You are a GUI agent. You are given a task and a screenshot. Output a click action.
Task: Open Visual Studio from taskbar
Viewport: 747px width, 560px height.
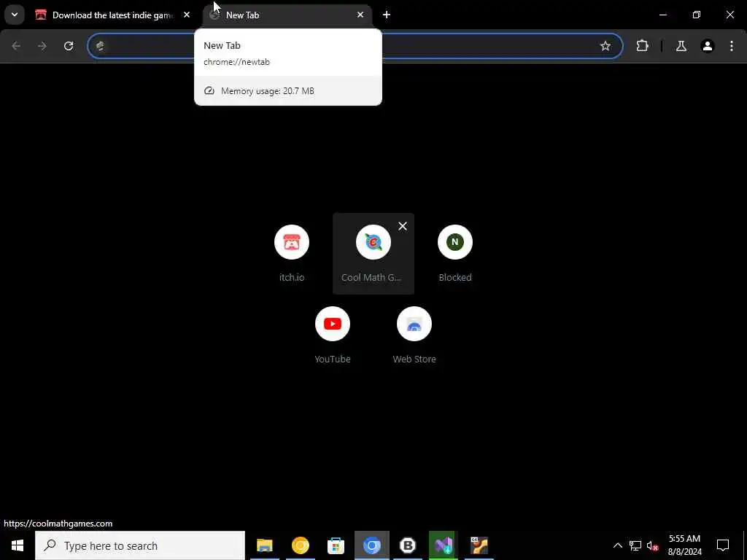coord(443,545)
